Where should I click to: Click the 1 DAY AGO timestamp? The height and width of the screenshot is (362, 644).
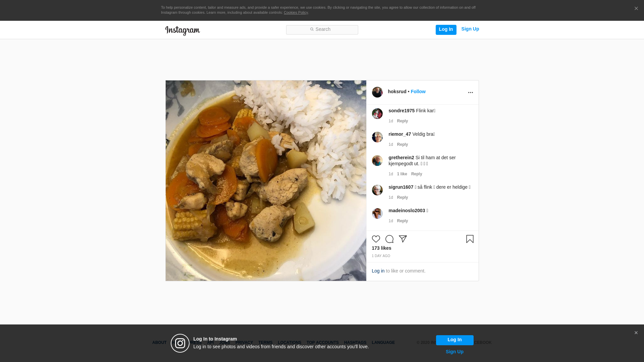381,256
